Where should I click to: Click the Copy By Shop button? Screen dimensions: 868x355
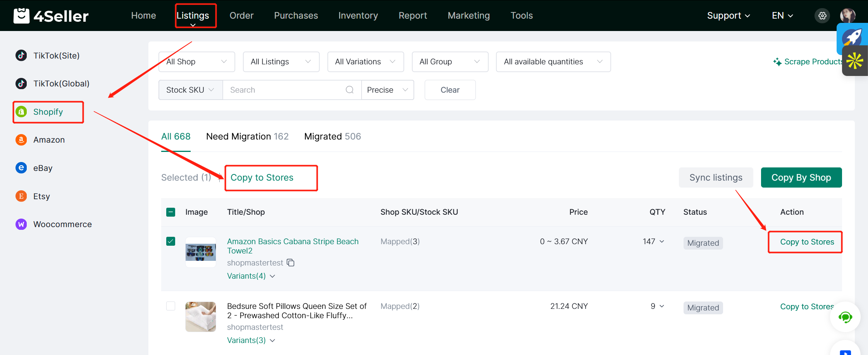(x=801, y=177)
